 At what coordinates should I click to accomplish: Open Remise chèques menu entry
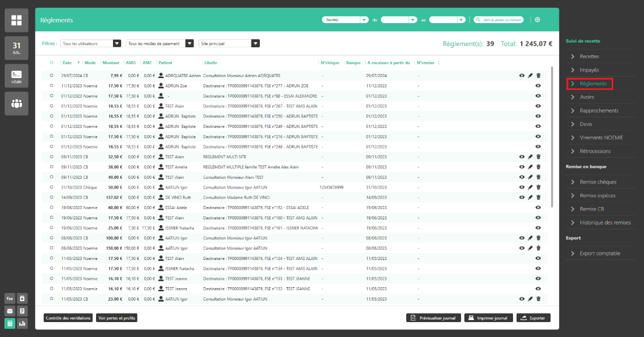[x=598, y=182]
